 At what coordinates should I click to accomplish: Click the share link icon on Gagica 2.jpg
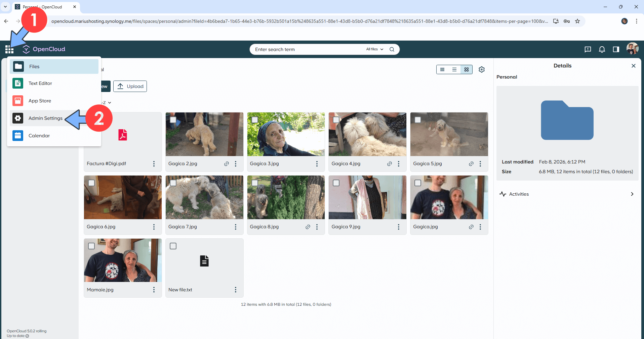[227, 164]
